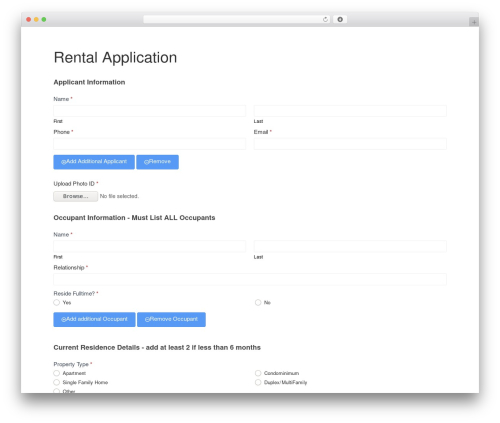Select Single Family Home property type
Image resolution: width=500 pixels, height=423 pixels.
(x=57, y=382)
